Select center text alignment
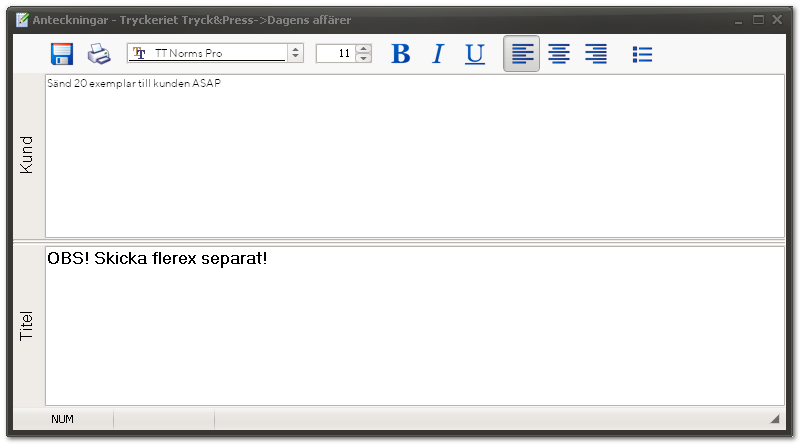 559,54
